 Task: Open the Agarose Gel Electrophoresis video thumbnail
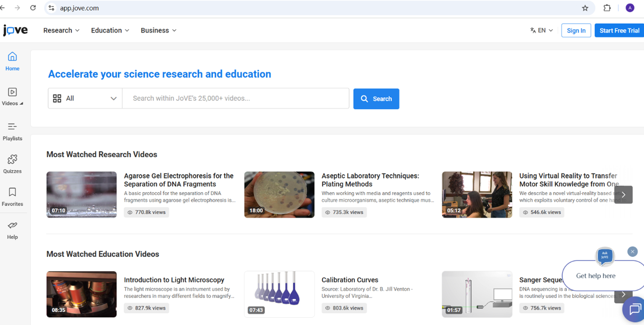pos(82,195)
